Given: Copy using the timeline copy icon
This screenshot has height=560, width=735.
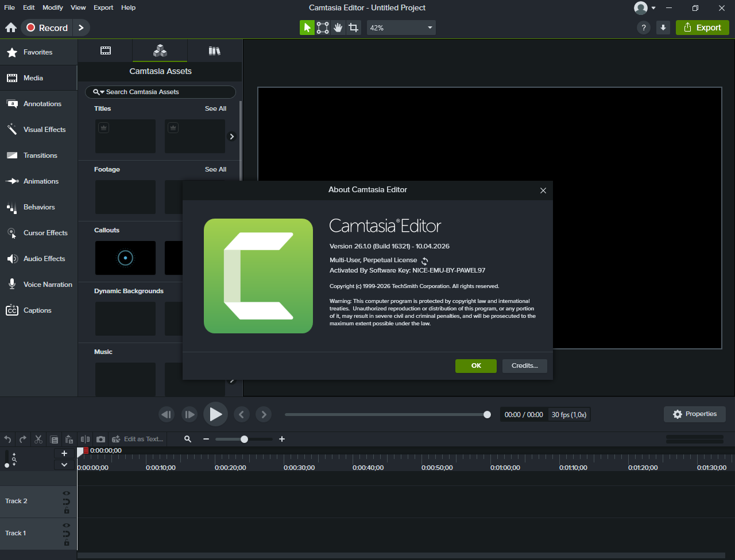Looking at the screenshot, I should click(x=54, y=440).
